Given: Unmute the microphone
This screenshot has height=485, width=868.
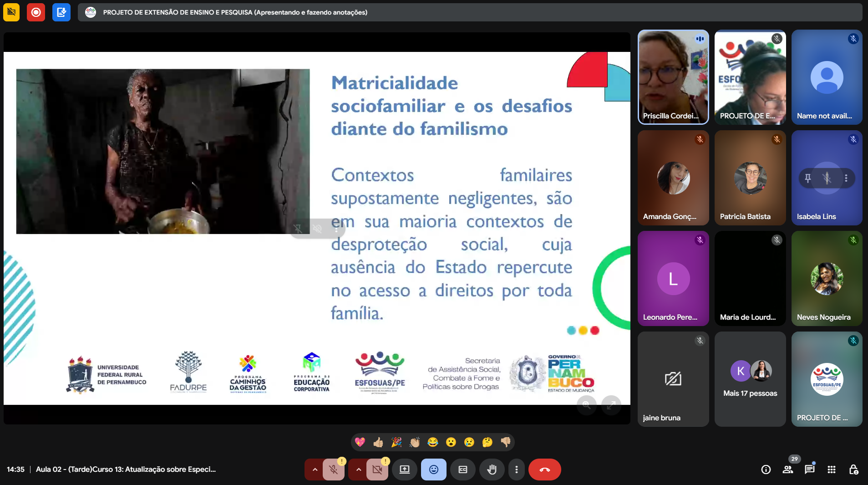Looking at the screenshot, I should 334,470.
